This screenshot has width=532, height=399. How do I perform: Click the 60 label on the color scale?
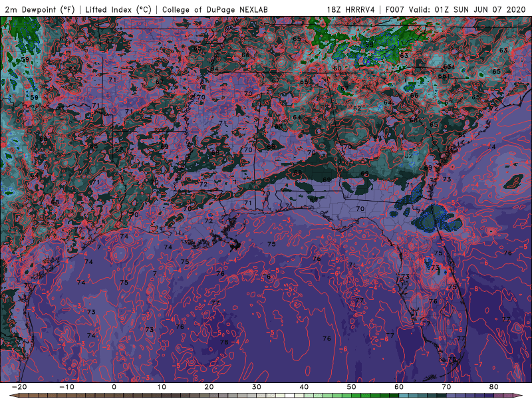[399, 387]
